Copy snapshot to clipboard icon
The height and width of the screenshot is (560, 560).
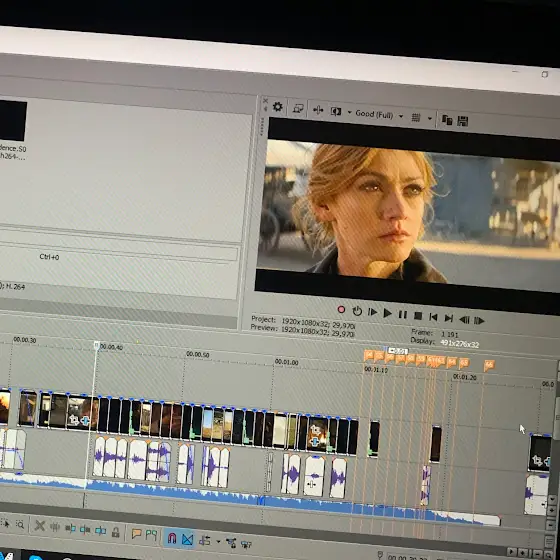[x=447, y=120]
